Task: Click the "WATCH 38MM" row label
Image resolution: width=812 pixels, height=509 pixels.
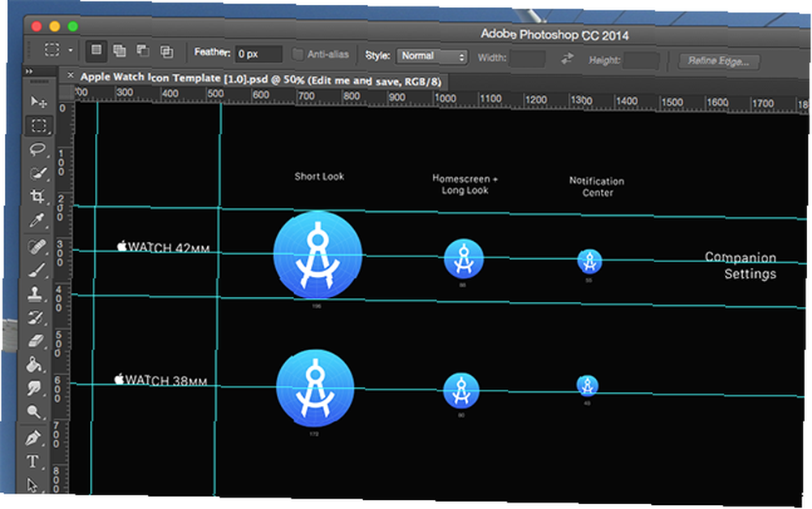Action: 161,380
